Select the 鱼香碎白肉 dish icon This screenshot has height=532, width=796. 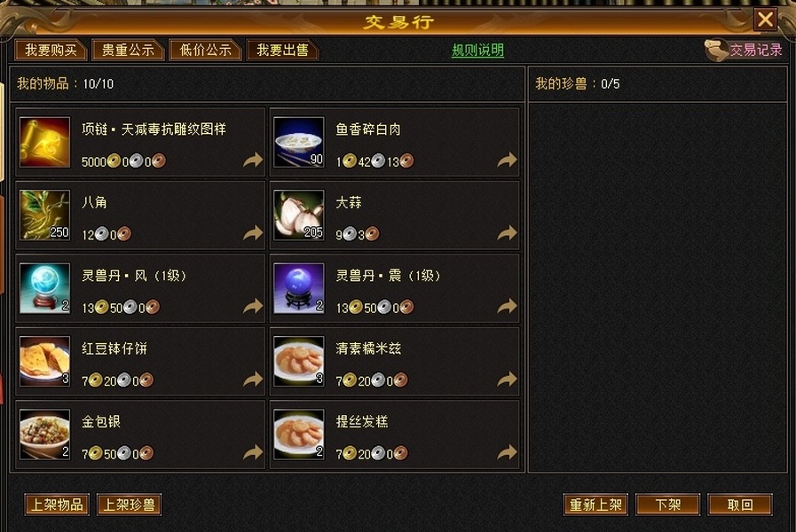pyautogui.click(x=298, y=142)
